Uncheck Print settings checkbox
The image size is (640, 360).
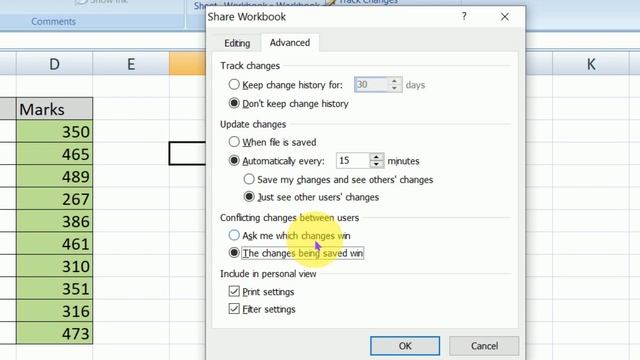pos(234,291)
